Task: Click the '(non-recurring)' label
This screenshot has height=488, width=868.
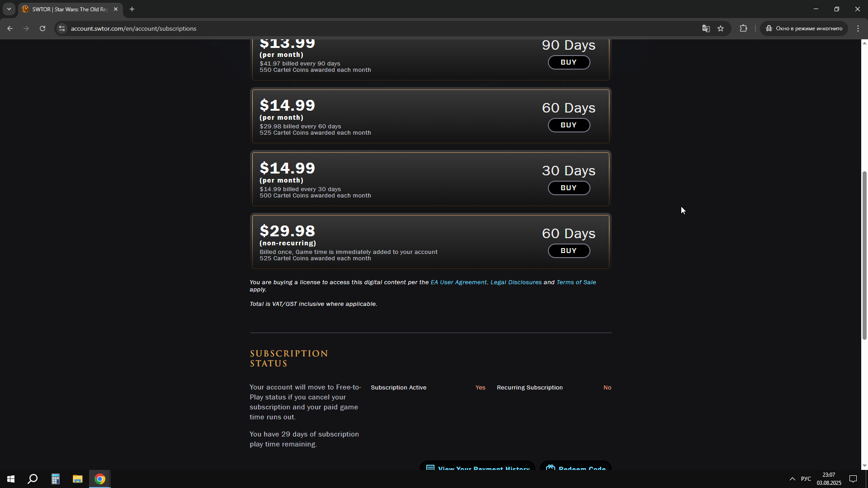Action: click(288, 243)
